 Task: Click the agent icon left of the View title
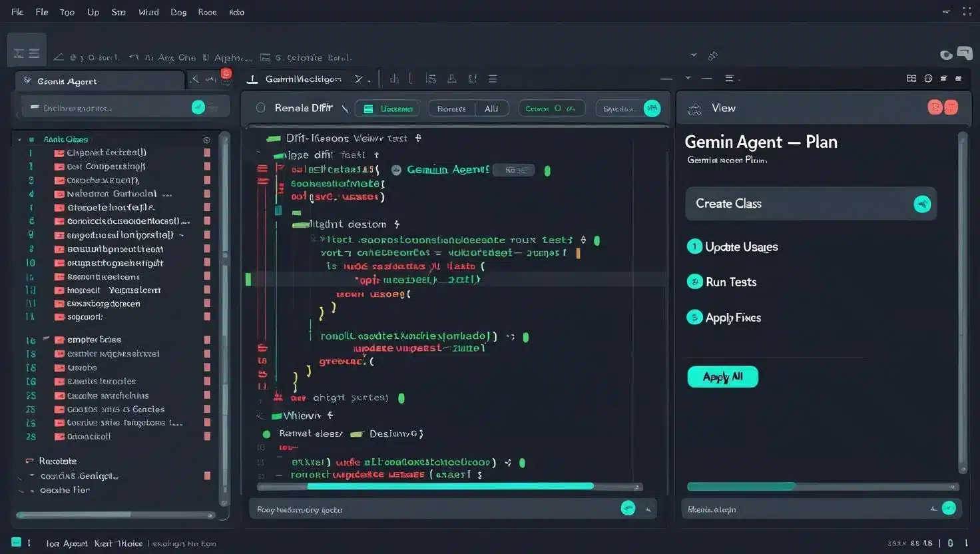[694, 109]
